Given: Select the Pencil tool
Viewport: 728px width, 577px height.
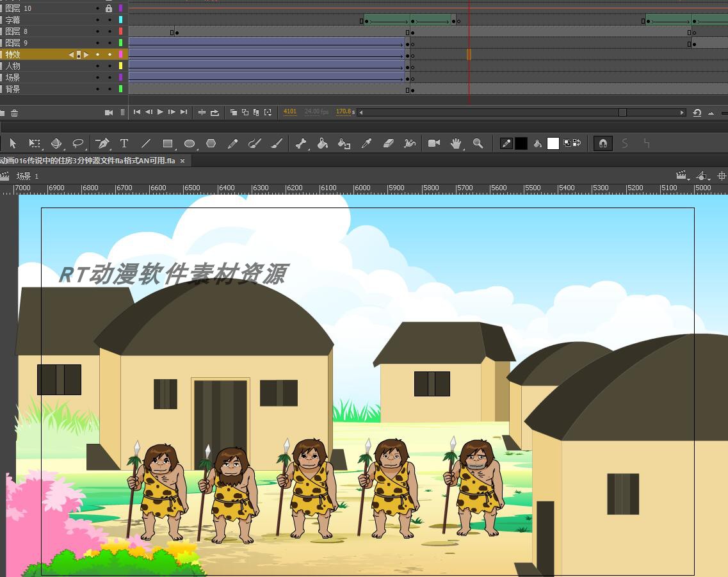Looking at the screenshot, I should (x=232, y=143).
